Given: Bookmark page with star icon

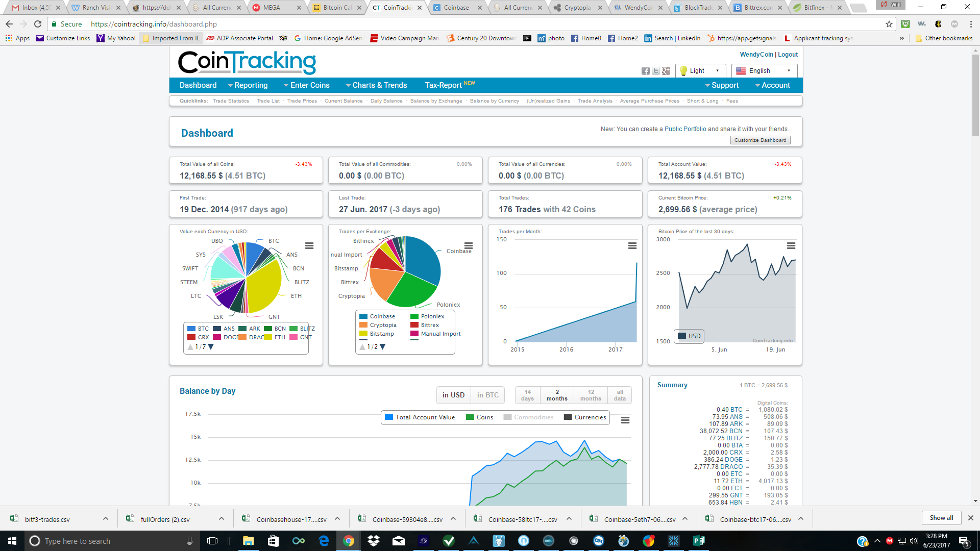Looking at the screenshot, I should pyautogui.click(x=889, y=24).
